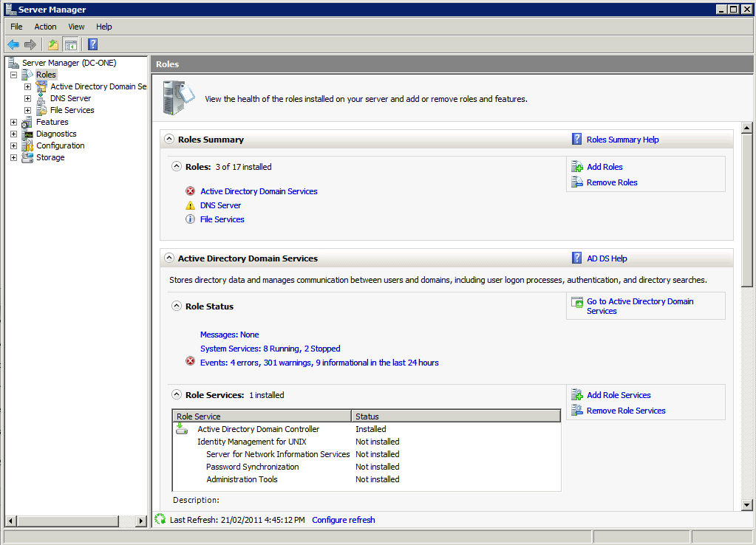Click the AD DS Help question mark icon
The height and width of the screenshot is (545, 756).
[x=576, y=258]
